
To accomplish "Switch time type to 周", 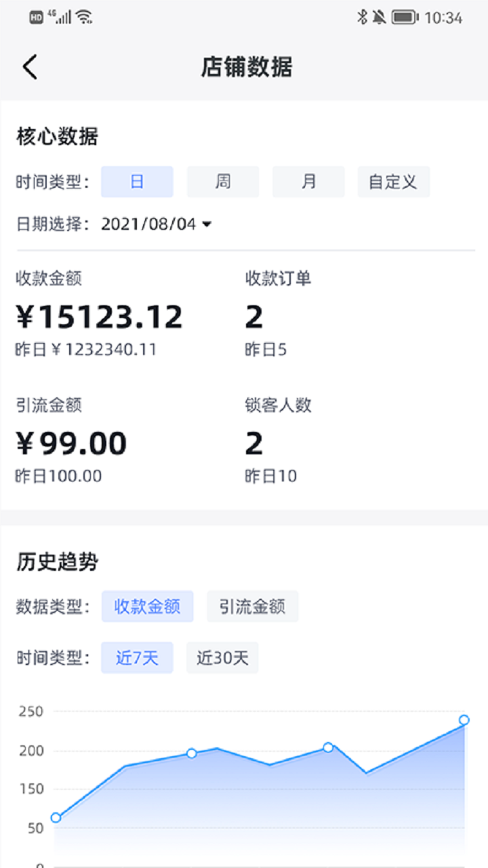I will 223,182.
